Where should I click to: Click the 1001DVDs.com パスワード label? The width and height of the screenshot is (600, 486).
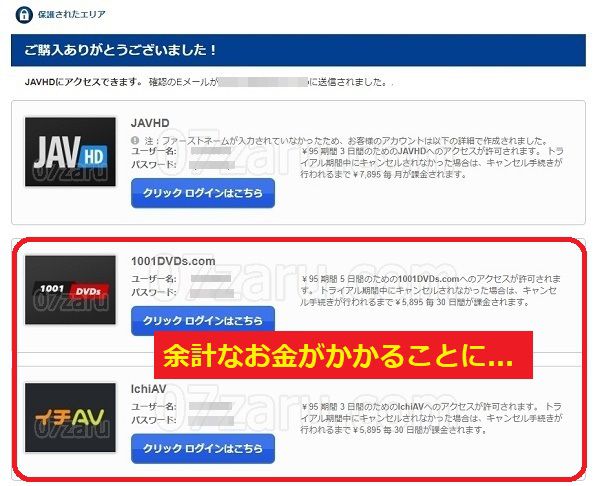pyautogui.click(x=154, y=292)
